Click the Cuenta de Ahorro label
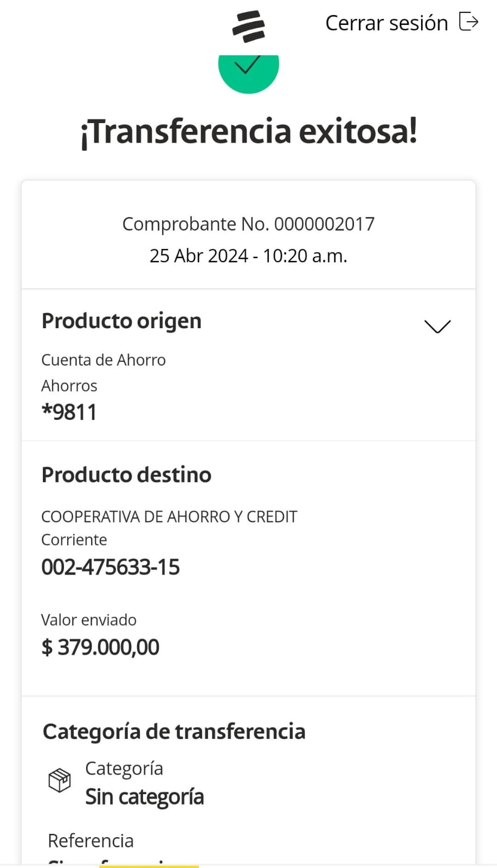497x868 pixels. pyautogui.click(x=104, y=360)
